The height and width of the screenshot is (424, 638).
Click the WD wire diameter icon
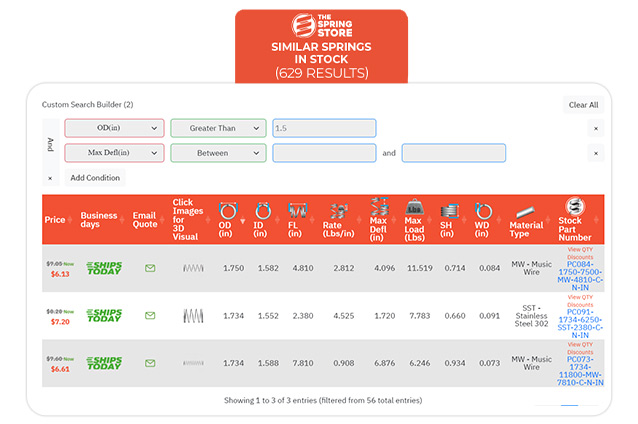point(483,211)
